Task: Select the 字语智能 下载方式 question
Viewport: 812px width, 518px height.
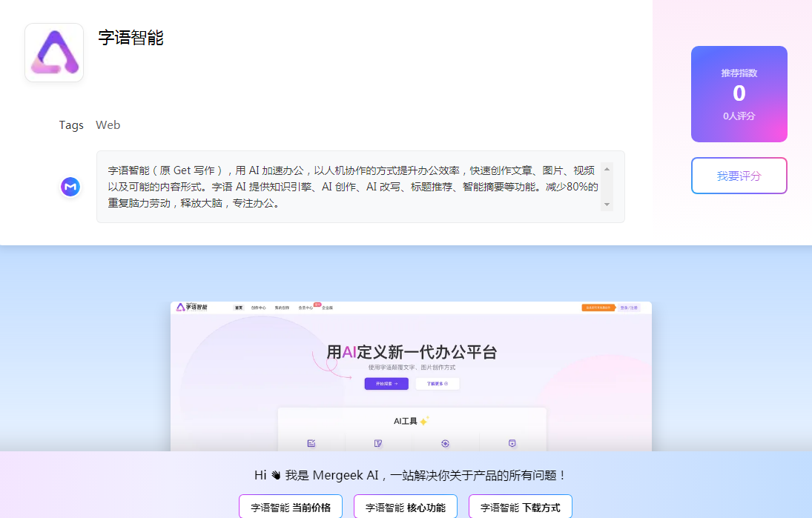Action: (x=521, y=508)
